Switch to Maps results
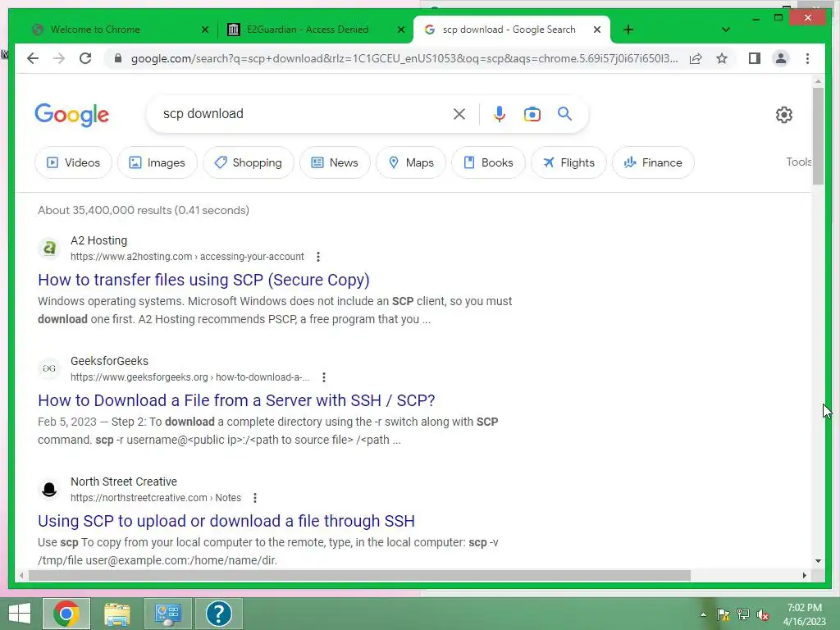Screen dimensions: 840x630 [411, 162]
